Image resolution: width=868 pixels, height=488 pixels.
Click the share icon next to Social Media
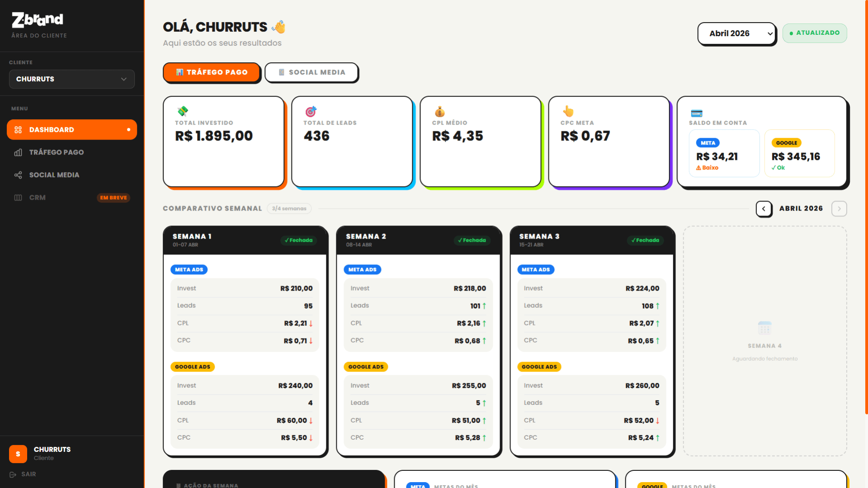[x=18, y=175]
